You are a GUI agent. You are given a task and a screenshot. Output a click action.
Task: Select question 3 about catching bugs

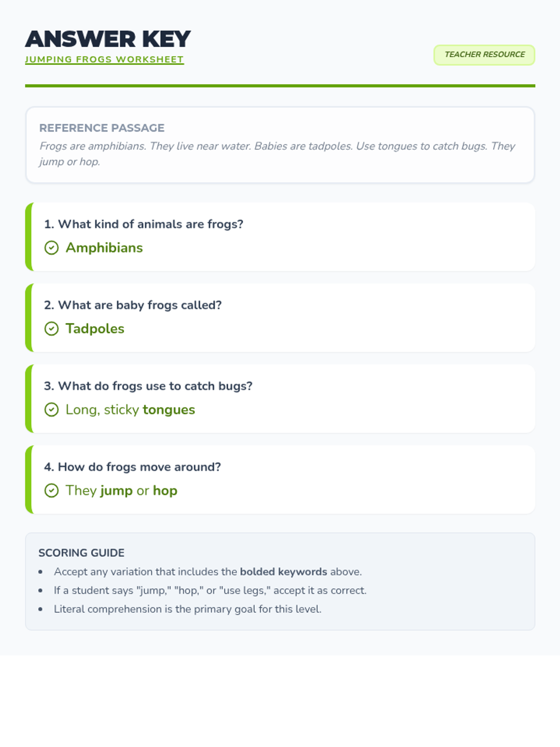148,386
